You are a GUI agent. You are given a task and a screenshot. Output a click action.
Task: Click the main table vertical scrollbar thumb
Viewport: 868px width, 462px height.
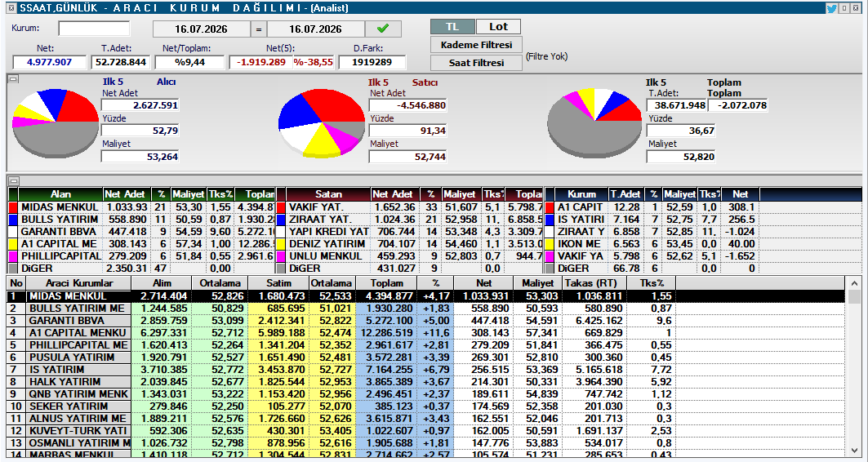point(854,296)
